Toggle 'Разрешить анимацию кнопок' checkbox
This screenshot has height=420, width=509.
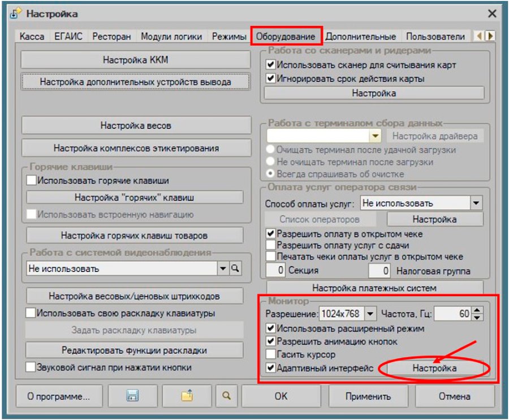pos(271,341)
